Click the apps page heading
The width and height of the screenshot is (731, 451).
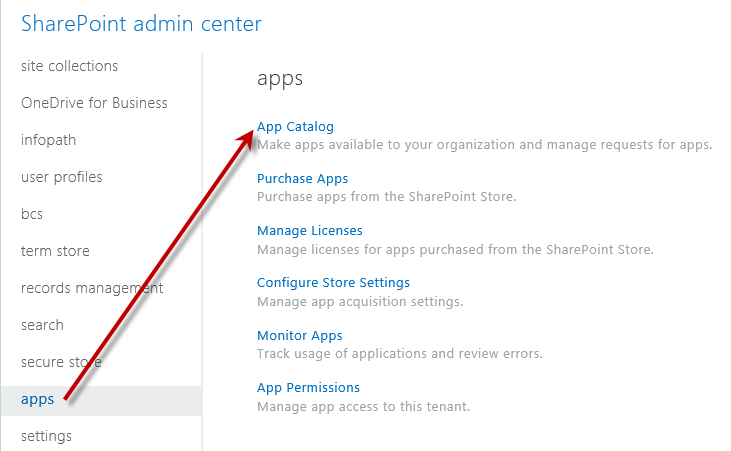coord(280,79)
